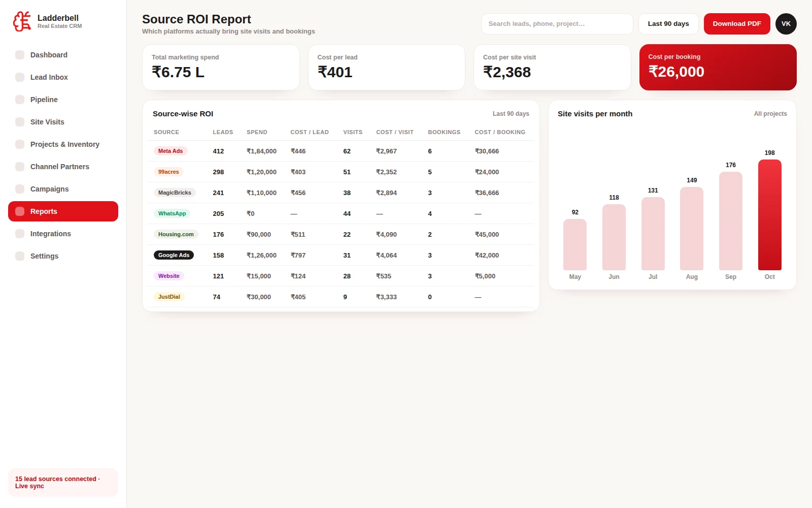The width and height of the screenshot is (812, 508).
Task: Click the Pipeline sidebar icon
Action: [x=20, y=100]
